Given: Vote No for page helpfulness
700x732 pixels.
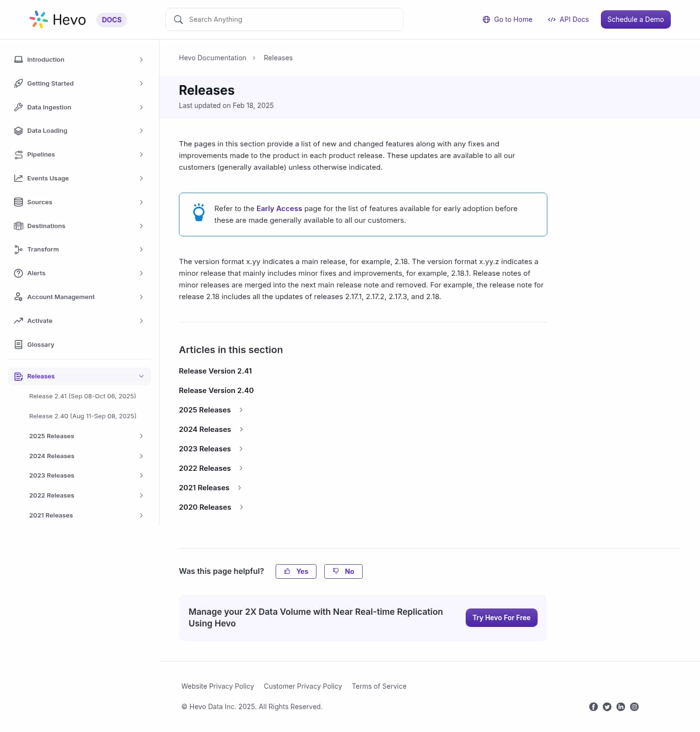Looking at the screenshot, I should click(343, 571).
